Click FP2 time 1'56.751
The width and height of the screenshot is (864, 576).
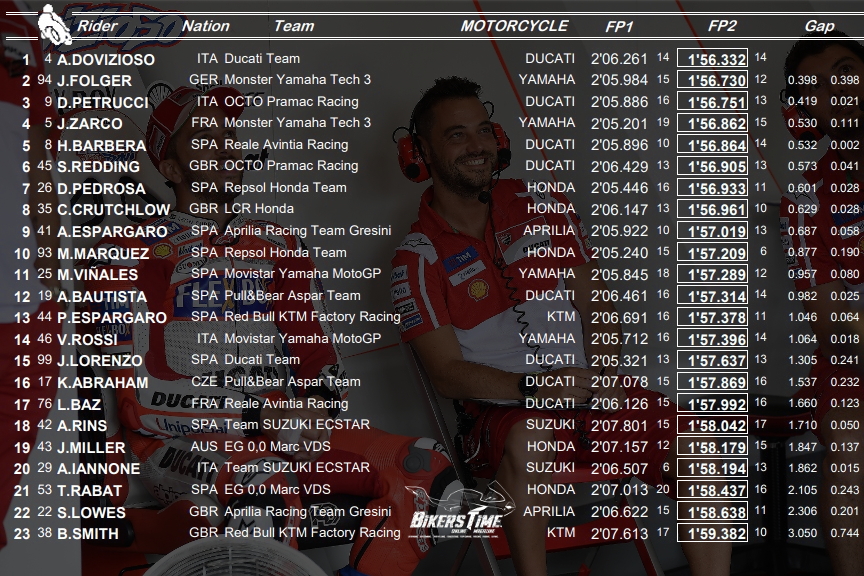click(712, 102)
